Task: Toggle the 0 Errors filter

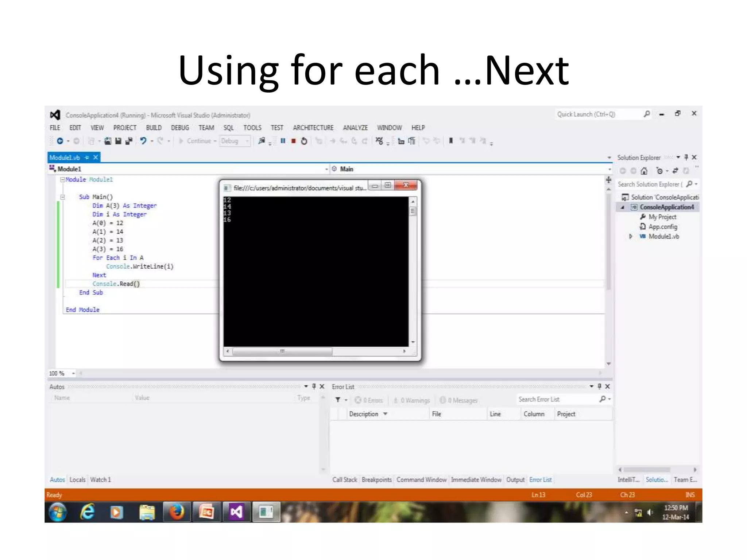Action: point(369,400)
